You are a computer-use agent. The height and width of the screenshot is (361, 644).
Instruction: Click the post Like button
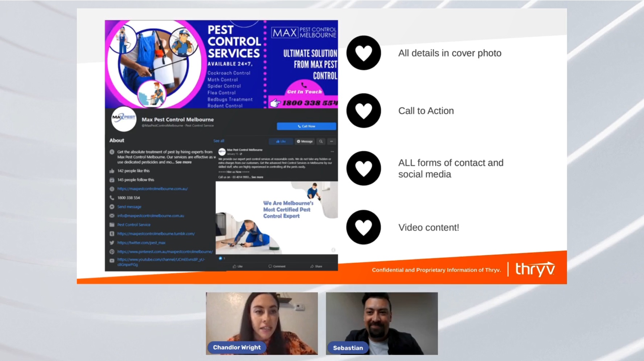pyautogui.click(x=238, y=266)
